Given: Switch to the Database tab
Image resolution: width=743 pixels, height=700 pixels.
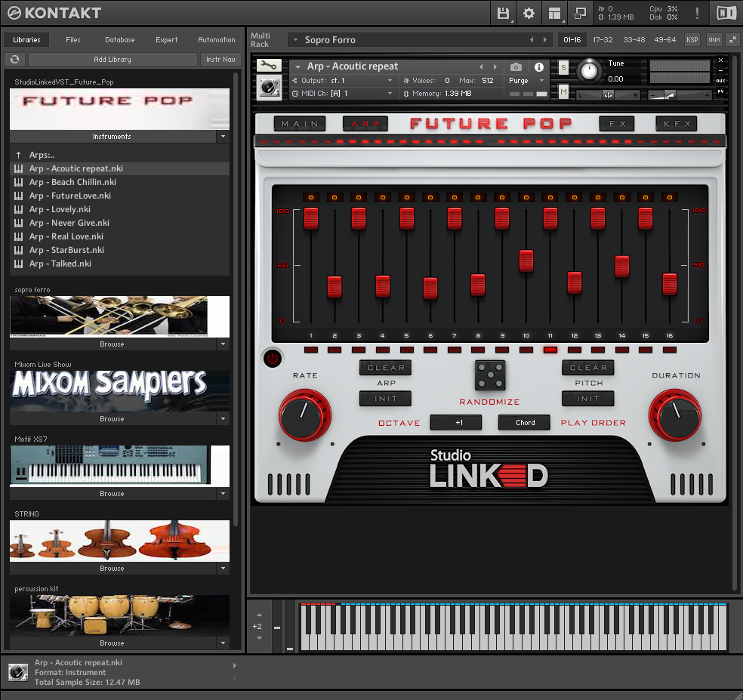Looking at the screenshot, I should coord(120,40).
